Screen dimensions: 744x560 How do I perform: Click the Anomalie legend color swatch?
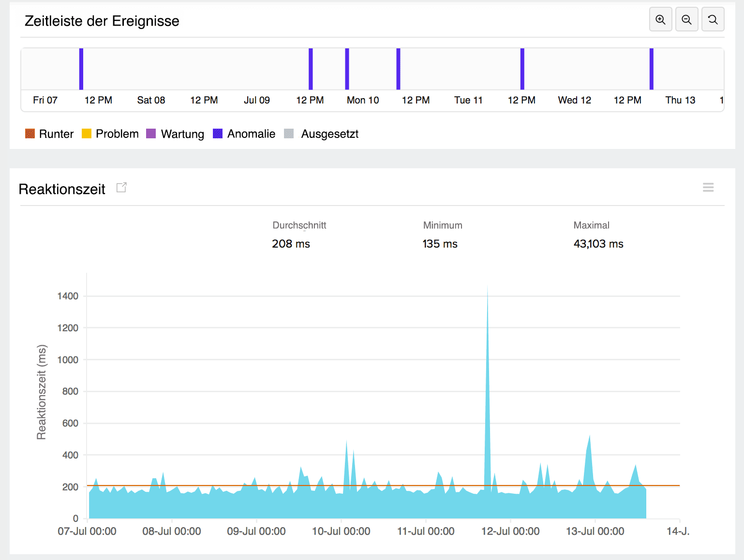click(x=218, y=134)
